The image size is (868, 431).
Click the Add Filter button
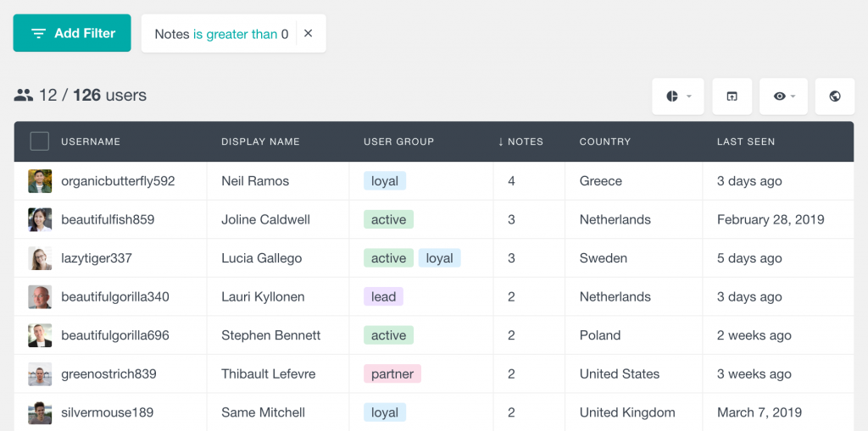(x=72, y=33)
